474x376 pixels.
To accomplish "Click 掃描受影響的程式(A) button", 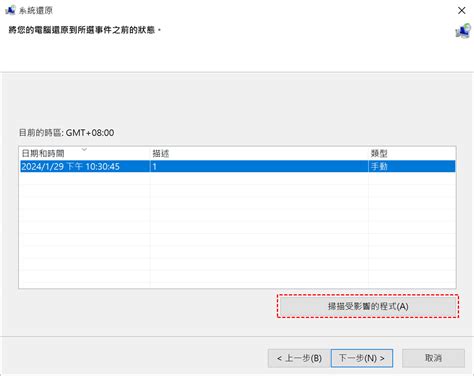I will click(368, 306).
